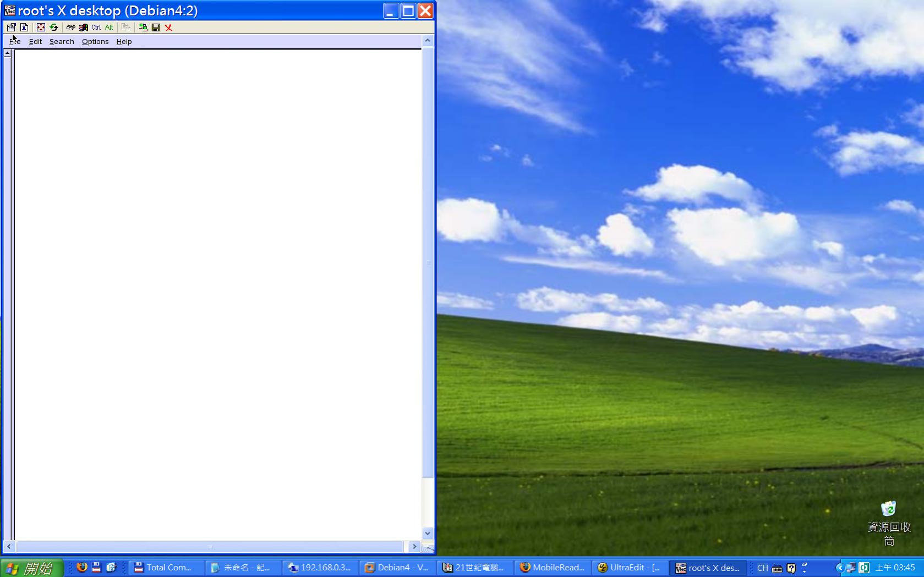
Task: Send Ctrl-Esc Start menu toolbar icon
Action: click(x=83, y=27)
